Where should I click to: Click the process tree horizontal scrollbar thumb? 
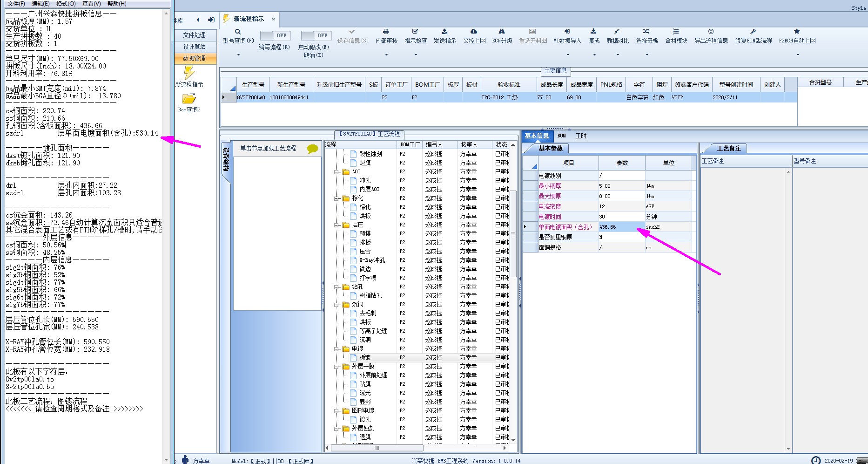377,448
